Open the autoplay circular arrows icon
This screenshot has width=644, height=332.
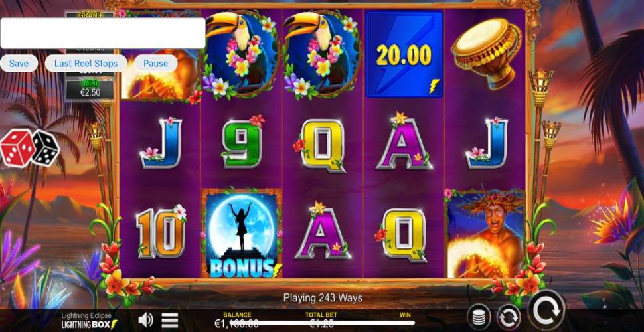point(509,318)
